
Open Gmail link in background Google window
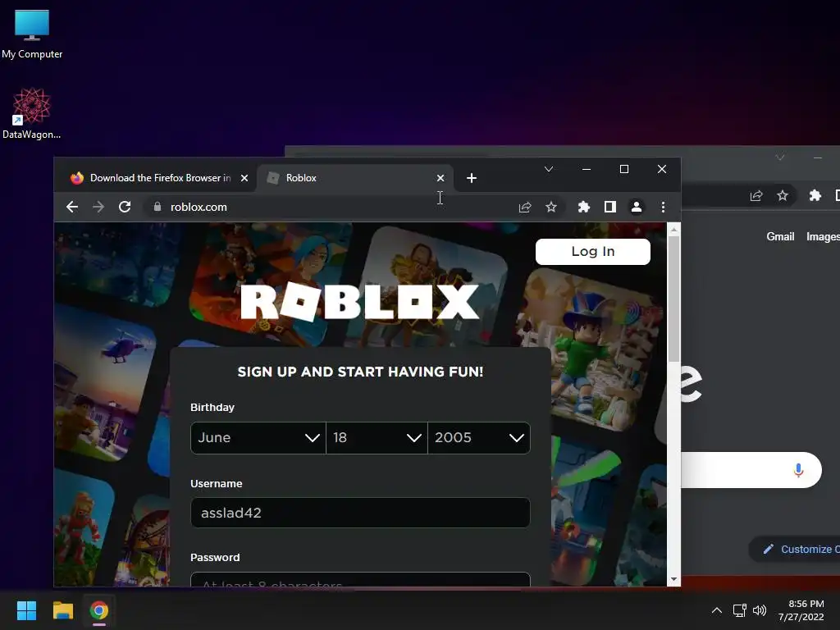coord(780,237)
